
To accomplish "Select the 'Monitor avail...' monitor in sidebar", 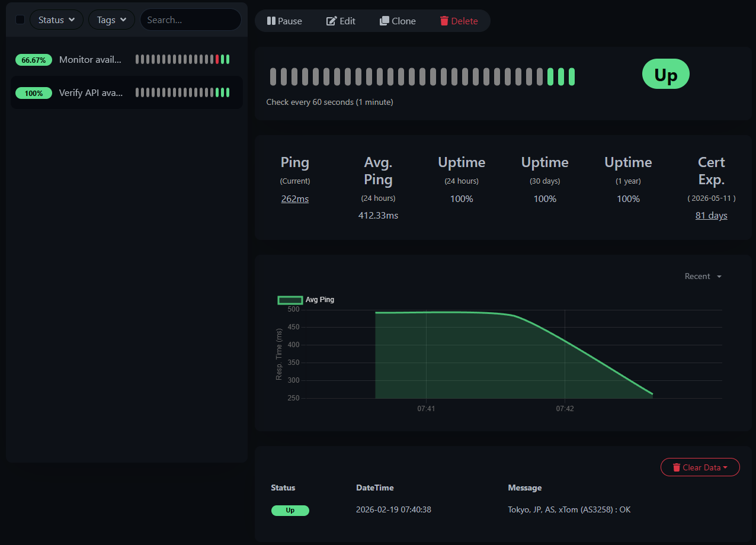I will (x=91, y=59).
